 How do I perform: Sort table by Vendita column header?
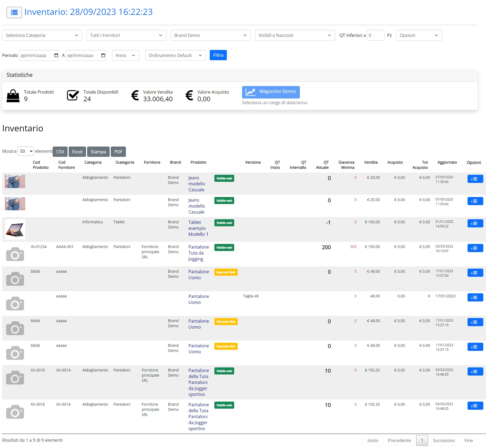coord(371,162)
